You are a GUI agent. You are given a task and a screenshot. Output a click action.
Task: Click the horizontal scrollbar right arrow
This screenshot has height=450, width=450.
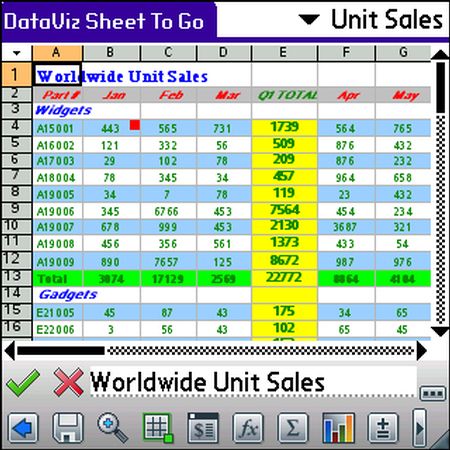pyautogui.click(x=422, y=351)
